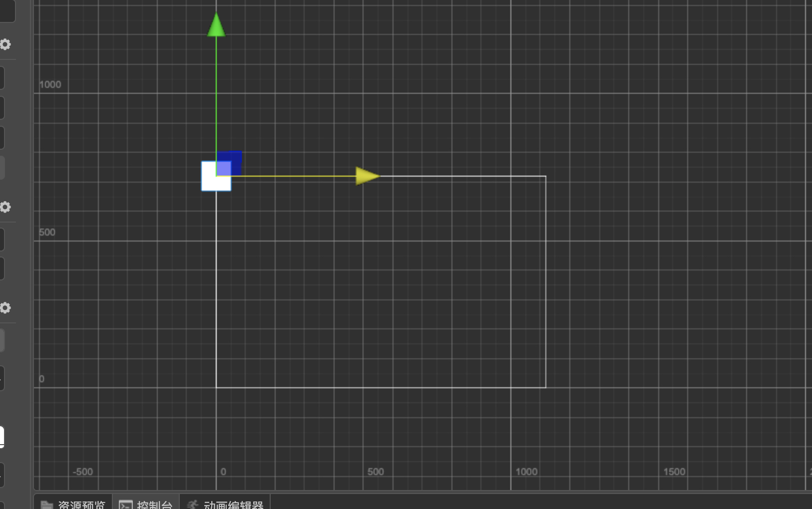Switch to the 资源预览 tab
The height and width of the screenshot is (509, 812).
pos(73,503)
